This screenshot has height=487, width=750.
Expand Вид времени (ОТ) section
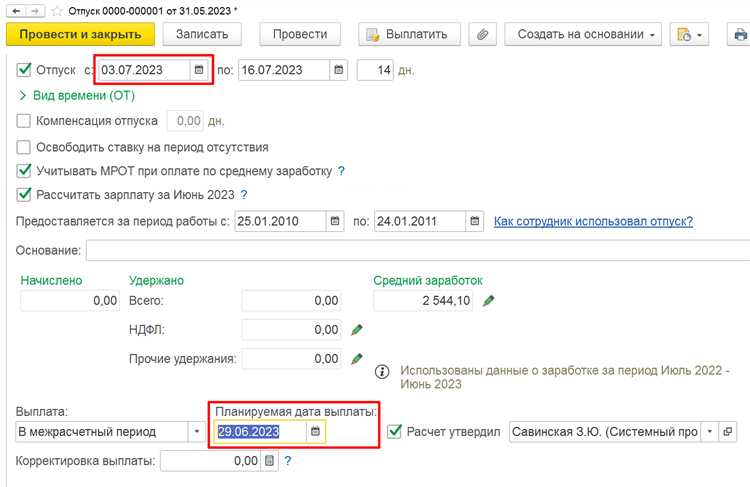click(x=77, y=96)
